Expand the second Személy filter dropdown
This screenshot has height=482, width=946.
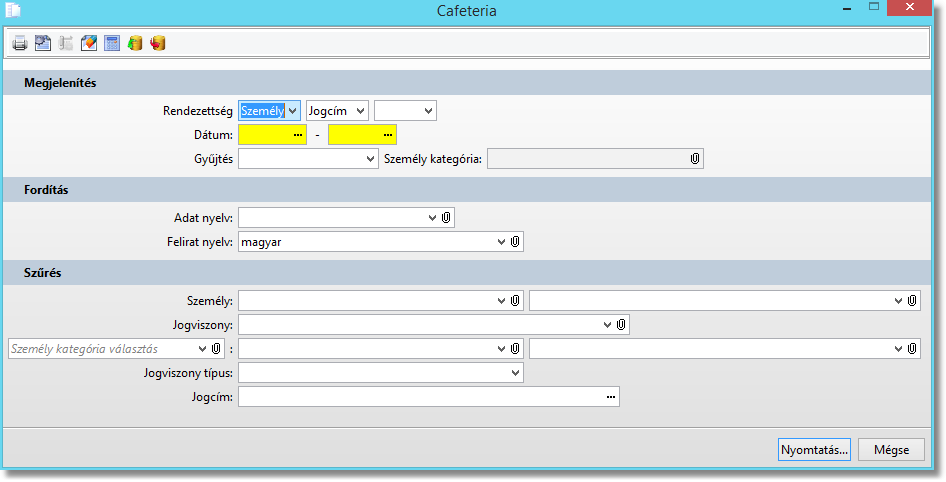(898, 300)
